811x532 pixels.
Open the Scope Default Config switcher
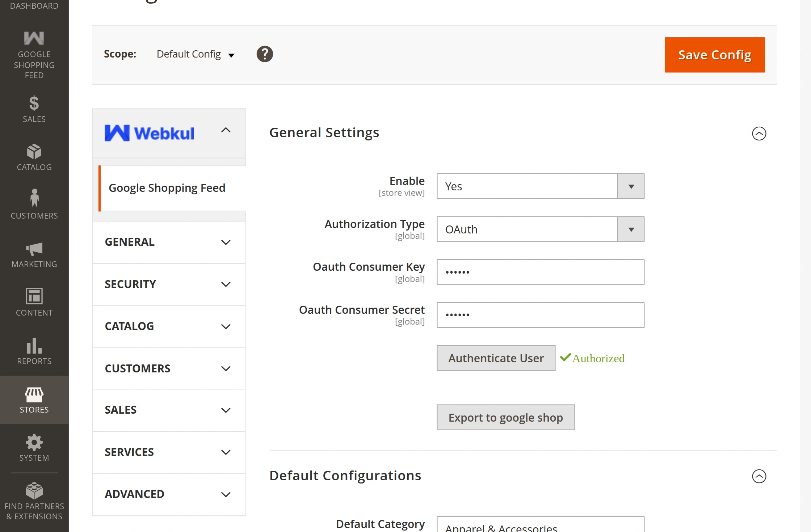click(x=196, y=54)
